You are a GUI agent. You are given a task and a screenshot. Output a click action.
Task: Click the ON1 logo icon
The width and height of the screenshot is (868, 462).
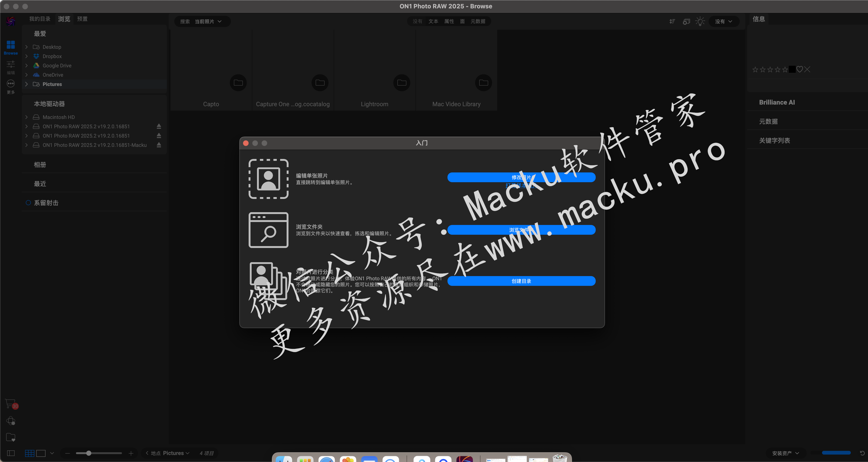11,21
